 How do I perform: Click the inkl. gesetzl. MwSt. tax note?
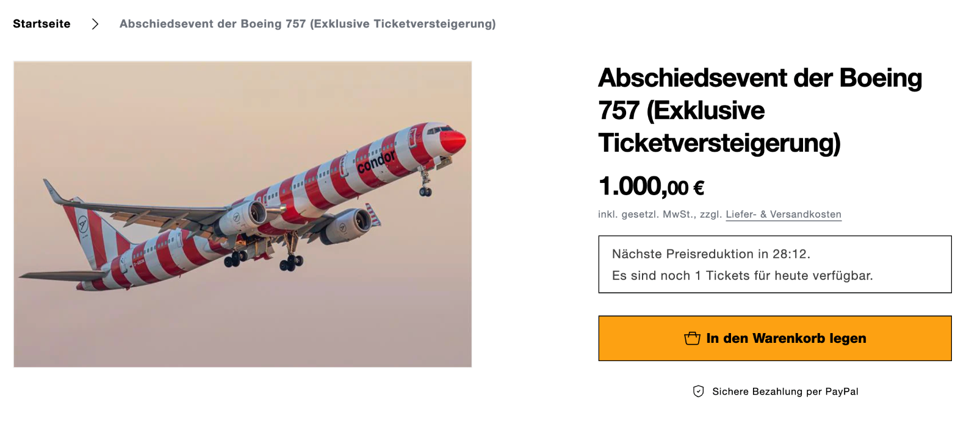(660, 215)
